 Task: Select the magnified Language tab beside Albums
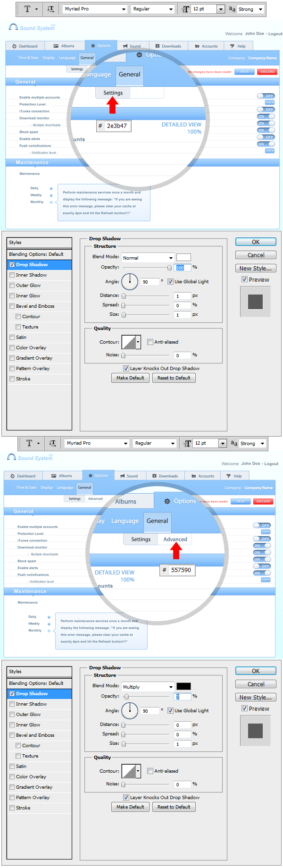[x=125, y=521]
